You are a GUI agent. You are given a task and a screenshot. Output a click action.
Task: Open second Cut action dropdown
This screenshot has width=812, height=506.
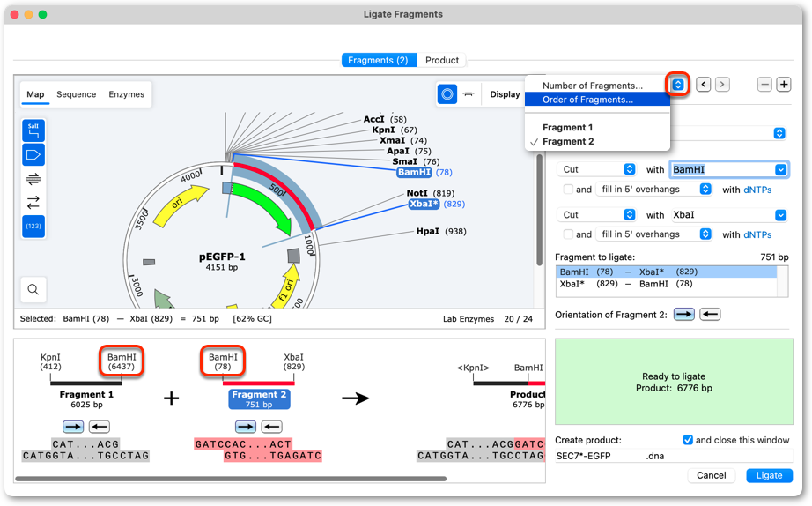click(598, 214)
